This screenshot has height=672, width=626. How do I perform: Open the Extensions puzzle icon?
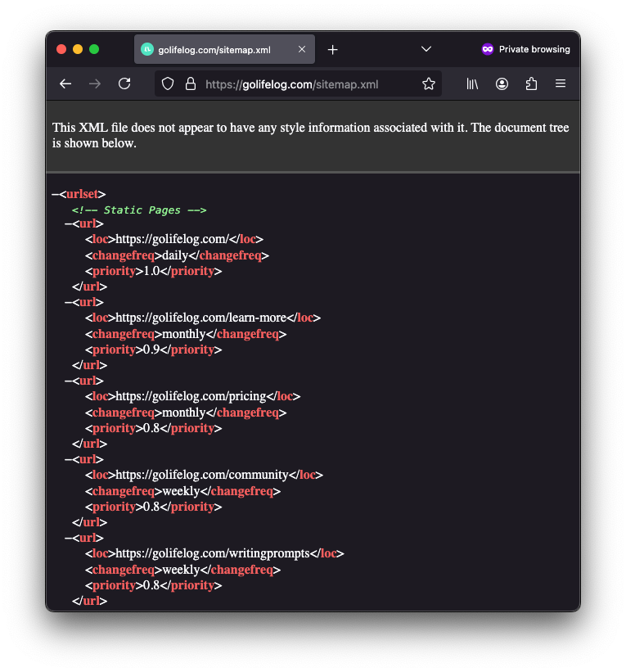tap(531, 83)
